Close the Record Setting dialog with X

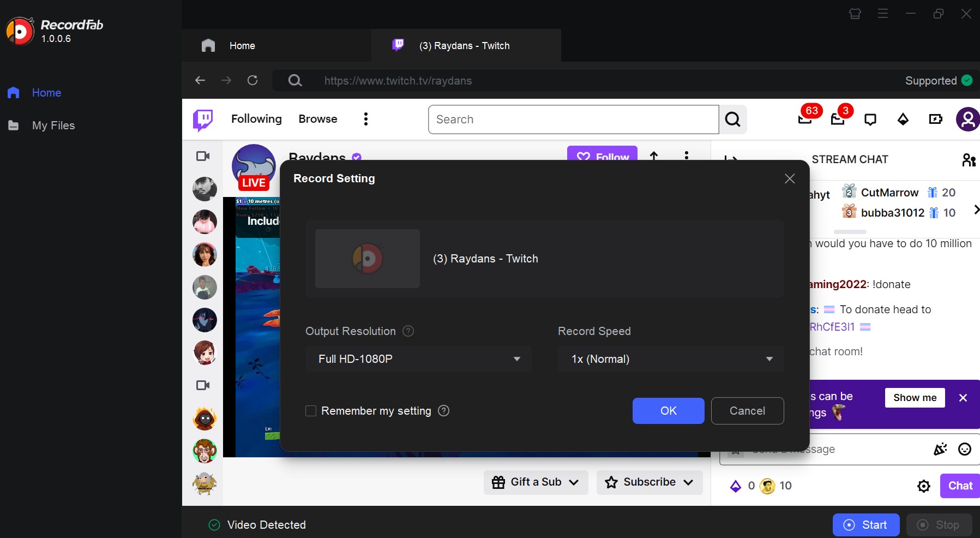790,178
